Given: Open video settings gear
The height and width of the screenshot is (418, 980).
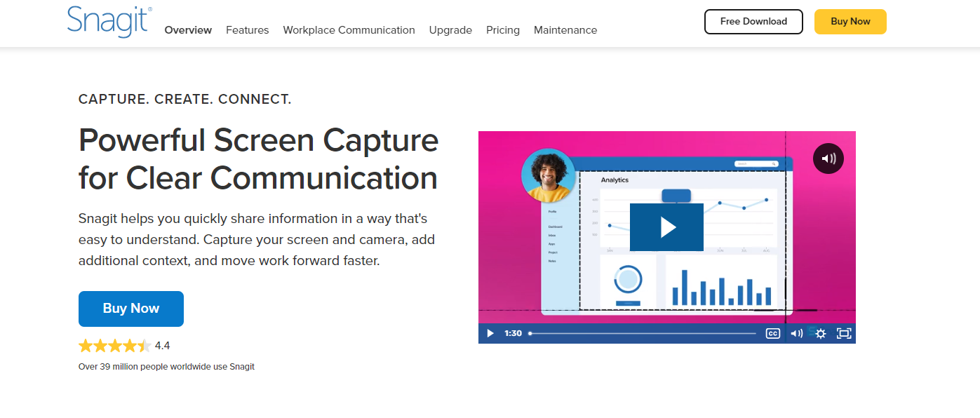Looking at the screenshot, I should coord(820,333).
